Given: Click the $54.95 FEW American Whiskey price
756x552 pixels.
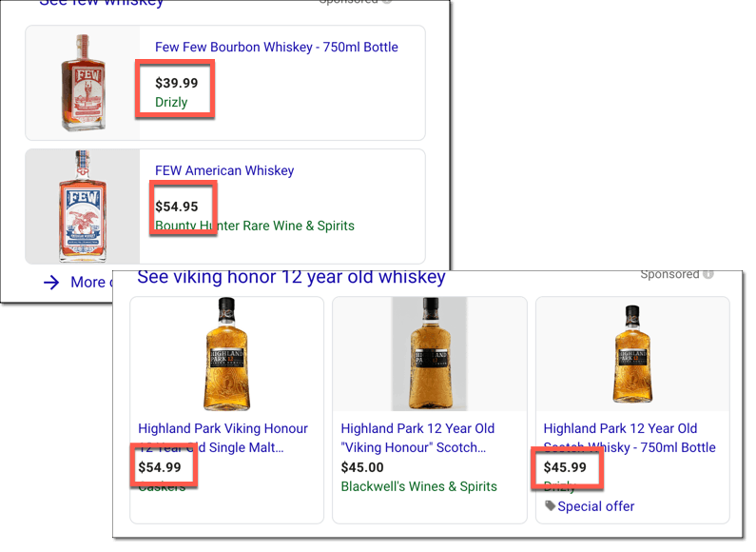Looking at the screenshot, I should pos(177,207).
